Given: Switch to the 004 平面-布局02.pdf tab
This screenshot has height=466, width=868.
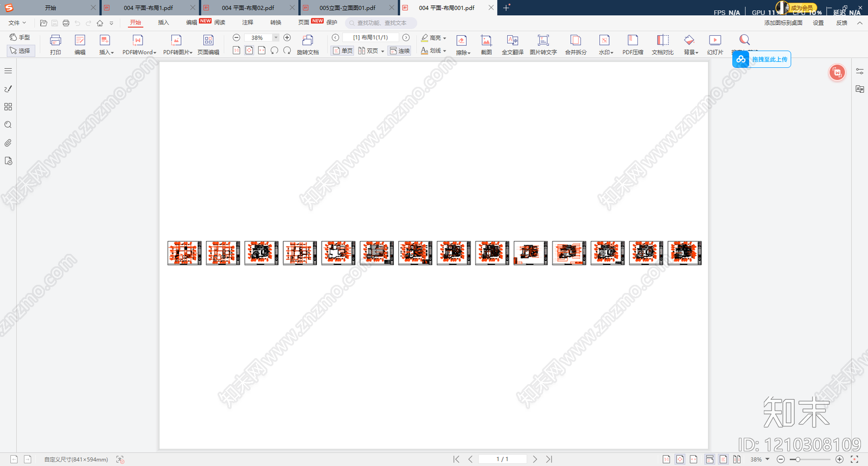Looking at the screenshot, I should pyautogui.click(x=248, y=8).
